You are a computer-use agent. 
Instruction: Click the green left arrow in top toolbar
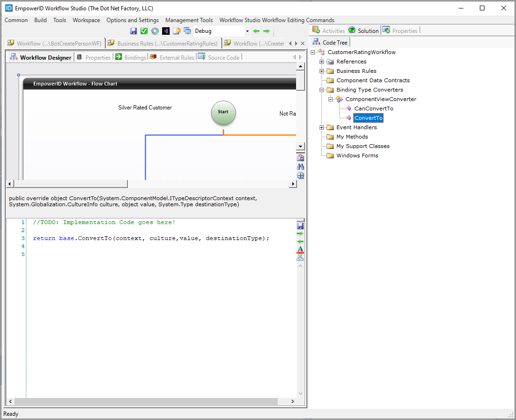(256, 31)
